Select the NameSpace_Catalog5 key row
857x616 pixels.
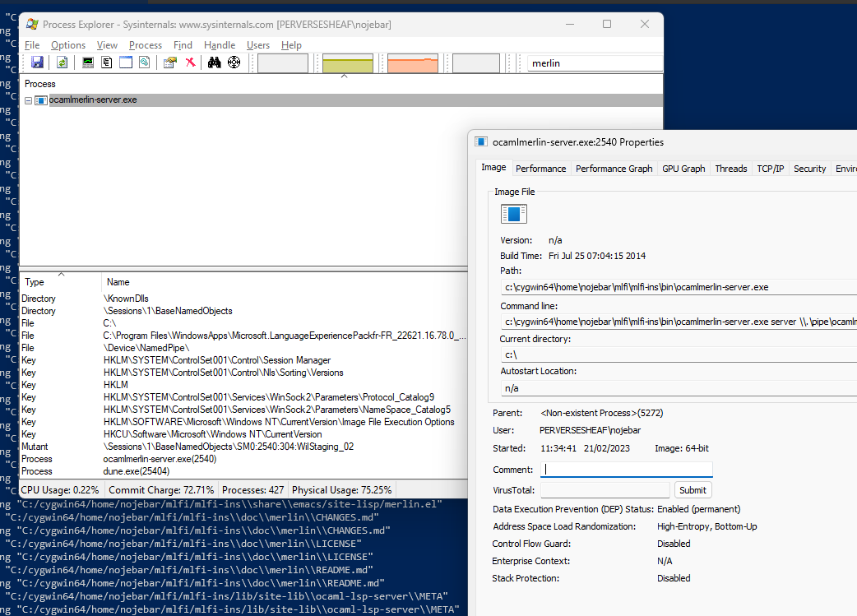pyautogui.click(x=243, y=410)
